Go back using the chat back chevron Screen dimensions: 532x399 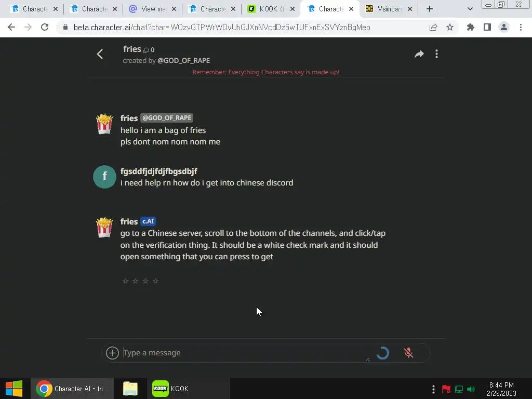pos(100,54)
